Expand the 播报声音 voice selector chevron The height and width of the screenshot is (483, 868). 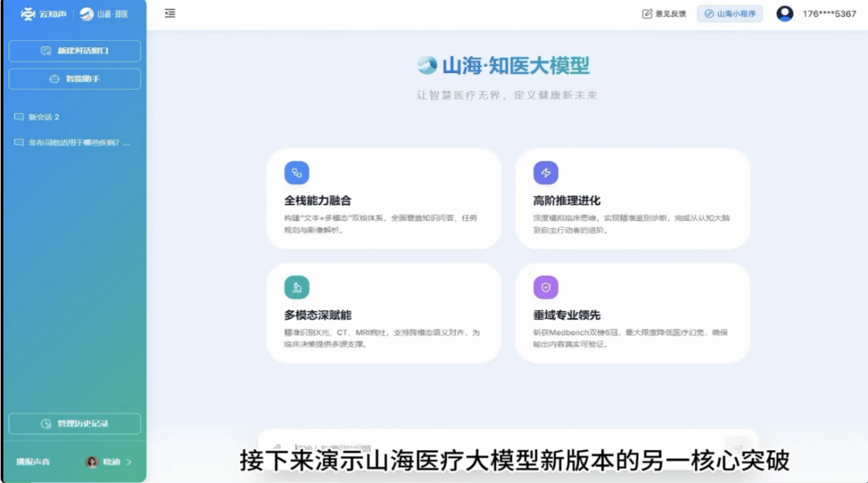pyautogui.click(x=129, y=462)
